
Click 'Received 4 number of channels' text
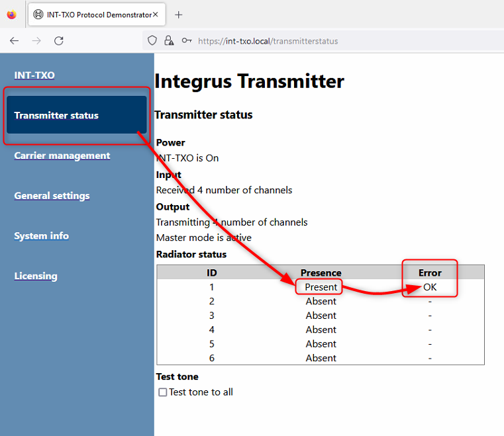pos(224,190)
